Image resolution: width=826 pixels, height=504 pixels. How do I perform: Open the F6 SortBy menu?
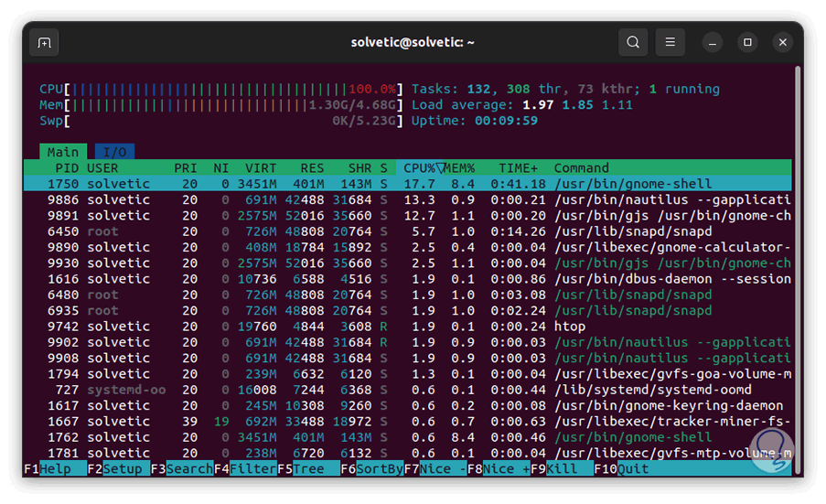point(372,468)
